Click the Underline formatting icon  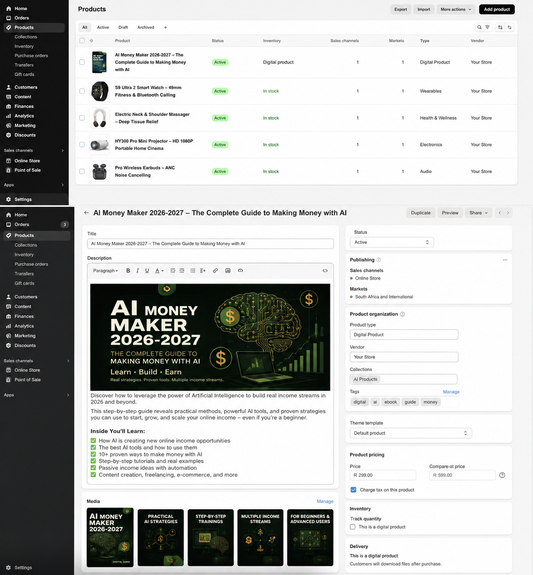[x=147, y=271]
